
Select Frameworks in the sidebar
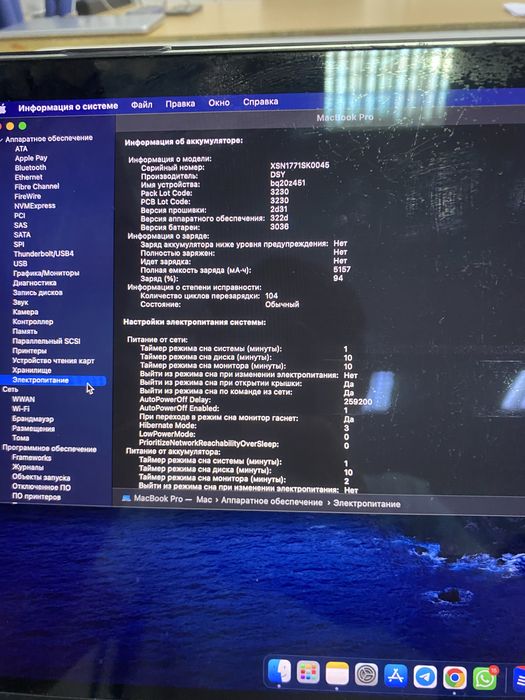(32, 458)
